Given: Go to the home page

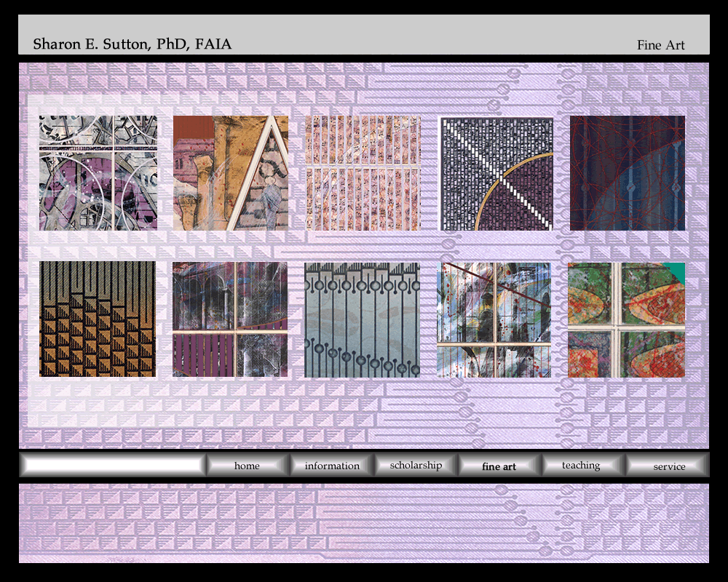Looking at the screenshot, I should (x=247, y=466).
